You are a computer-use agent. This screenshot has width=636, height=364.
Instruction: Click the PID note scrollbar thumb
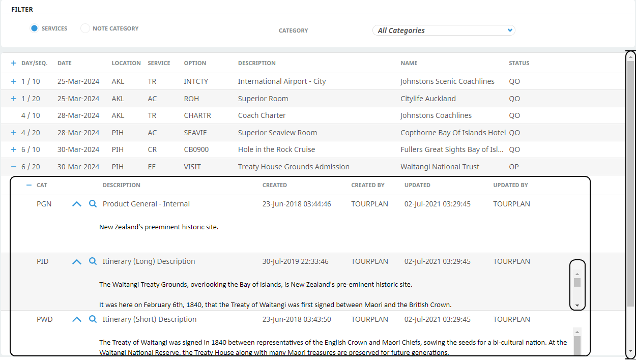577,283
